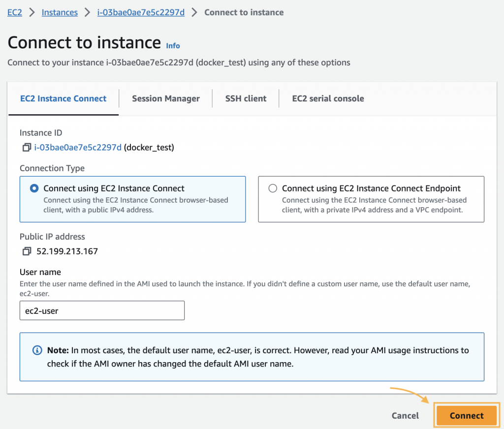Switch to the Session Manager tab
The image size is (504, 429).
(x=166, y=98)
